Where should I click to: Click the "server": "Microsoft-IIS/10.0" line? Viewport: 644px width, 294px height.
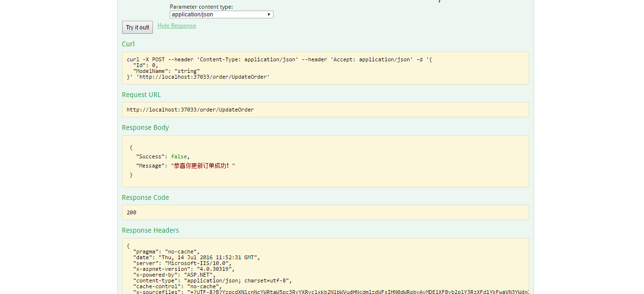pyautogui.click(x=182, y=263)
